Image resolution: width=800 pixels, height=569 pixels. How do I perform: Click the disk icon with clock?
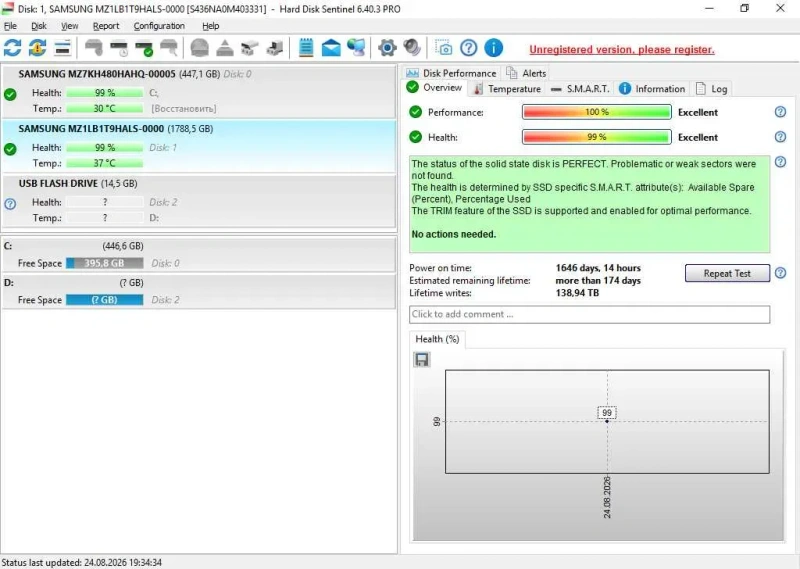click(x=119, y=48)
